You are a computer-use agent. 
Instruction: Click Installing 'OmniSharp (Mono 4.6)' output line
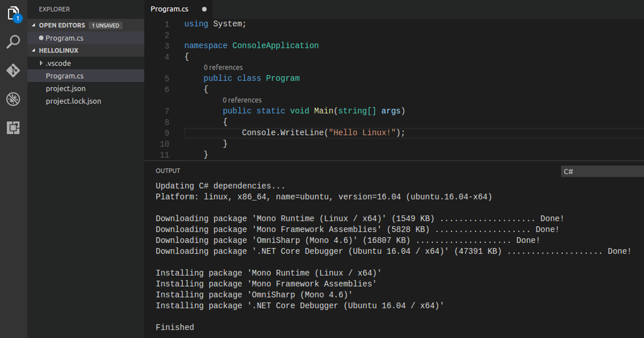pyautogui.click(x=254, y=295)
